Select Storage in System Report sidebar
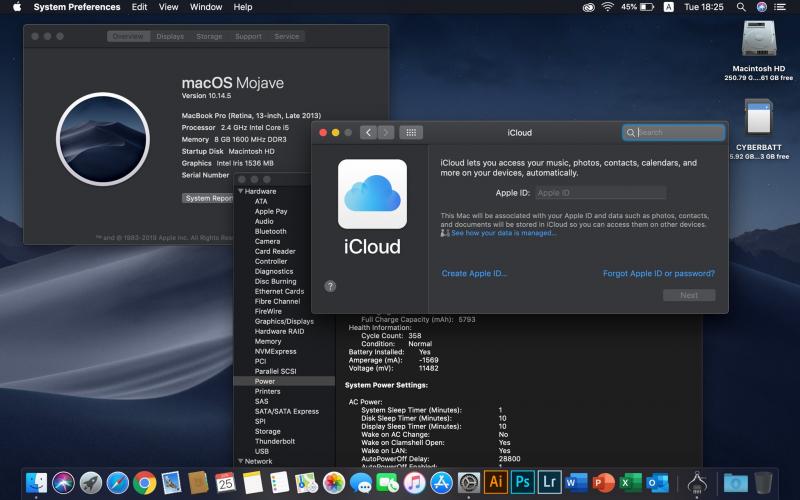This screenshot has height=500, width=800. point(267,431)
